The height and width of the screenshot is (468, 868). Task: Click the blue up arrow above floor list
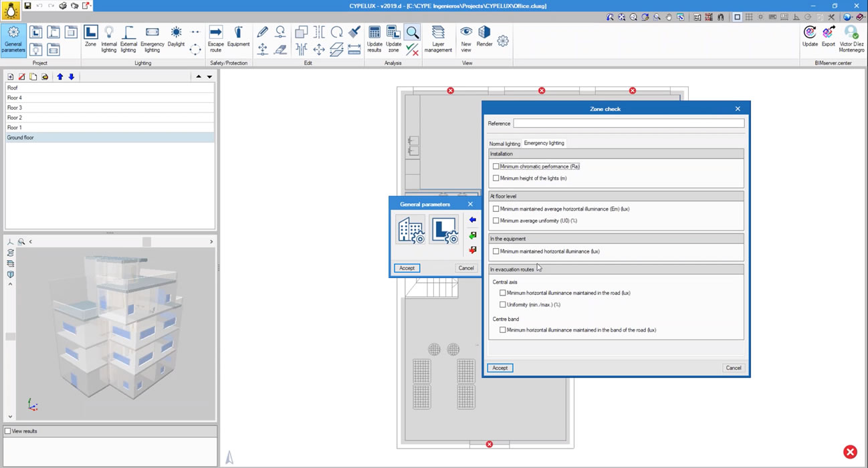click(60, 77)
